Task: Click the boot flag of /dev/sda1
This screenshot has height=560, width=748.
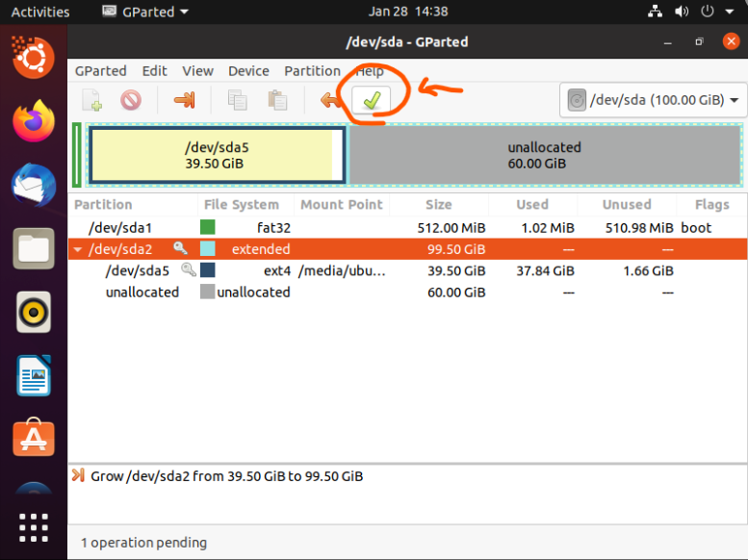Action: (696, 228)
